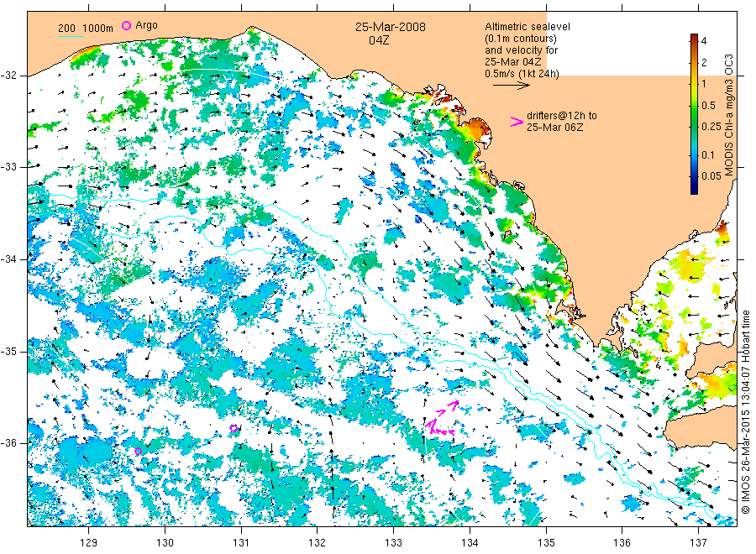Click the color bar value "2"

coord(704,63)
